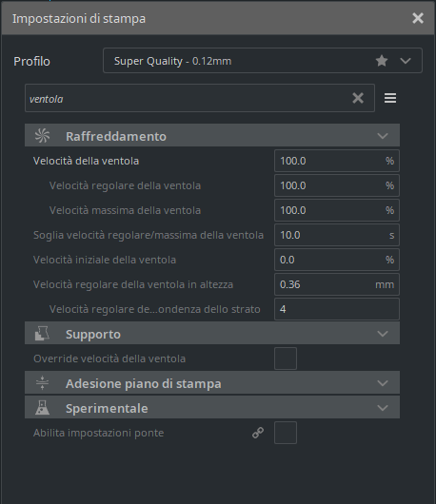Open the settings visibility hamburger menu
Screen dimensions: 436x504
(390, 98)
